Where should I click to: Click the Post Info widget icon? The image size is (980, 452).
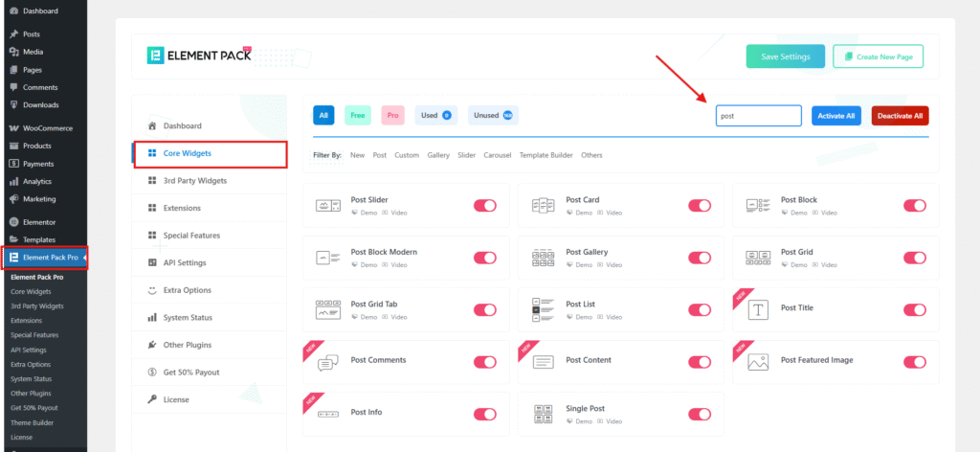point(328,414)
